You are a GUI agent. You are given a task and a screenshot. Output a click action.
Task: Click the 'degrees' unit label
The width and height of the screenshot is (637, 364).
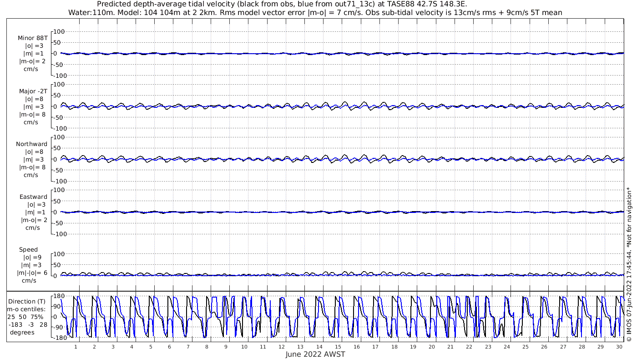(x=22, y=332)
